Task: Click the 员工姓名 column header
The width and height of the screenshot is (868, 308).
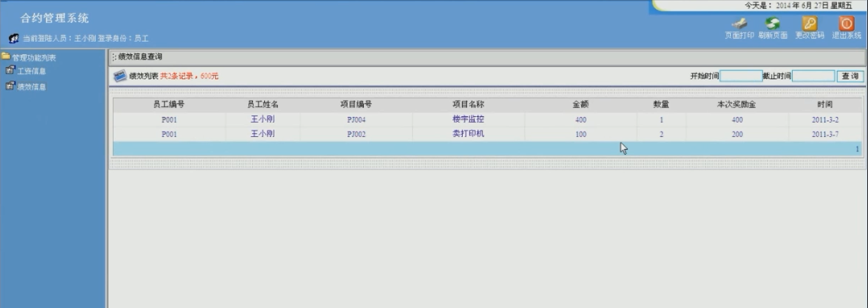Action: 262,104
